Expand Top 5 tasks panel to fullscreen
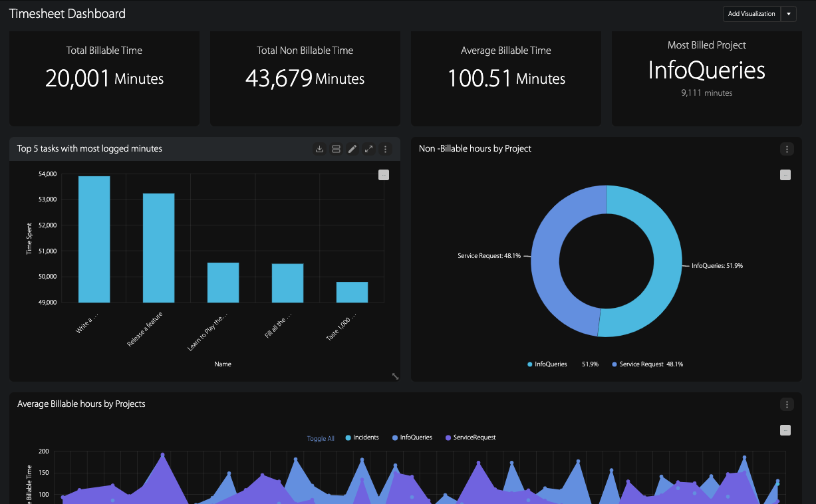 [x=368, y=149]
